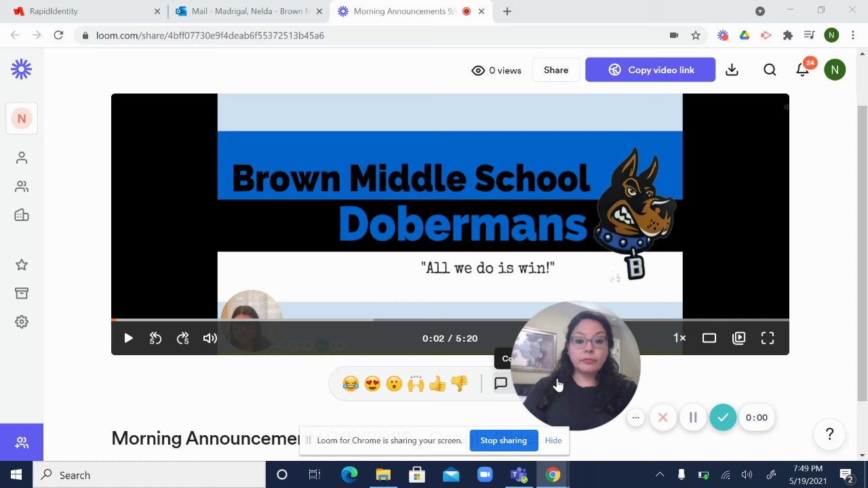868x488 pixels.
Task: Open Chrome media control playlist icon
Action: [809, 35]
